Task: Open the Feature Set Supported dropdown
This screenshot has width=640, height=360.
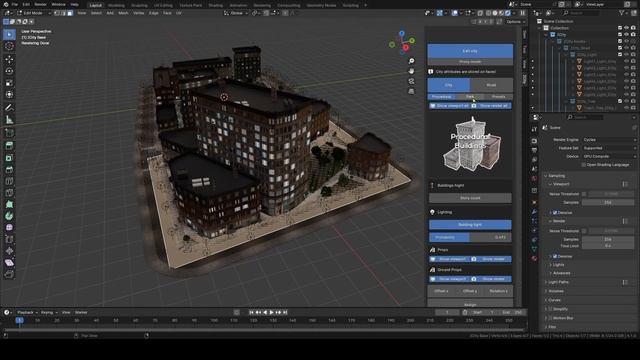Action: pos(609,148)
